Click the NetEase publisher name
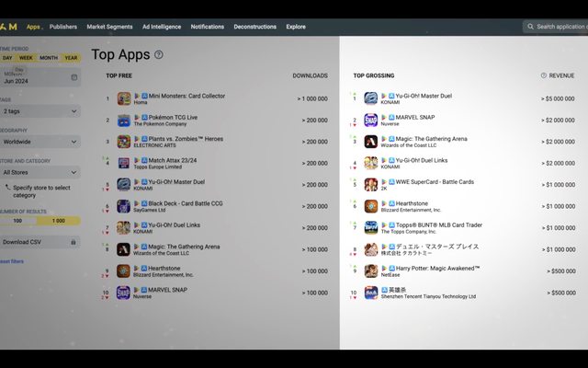The width and height of the screenshot is (588, 368). (390, 275)
